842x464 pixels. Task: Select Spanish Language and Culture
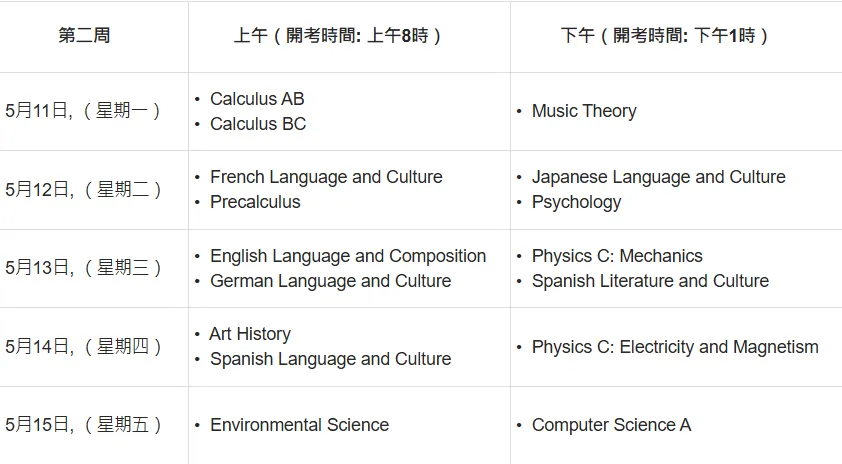pos(330,359)
